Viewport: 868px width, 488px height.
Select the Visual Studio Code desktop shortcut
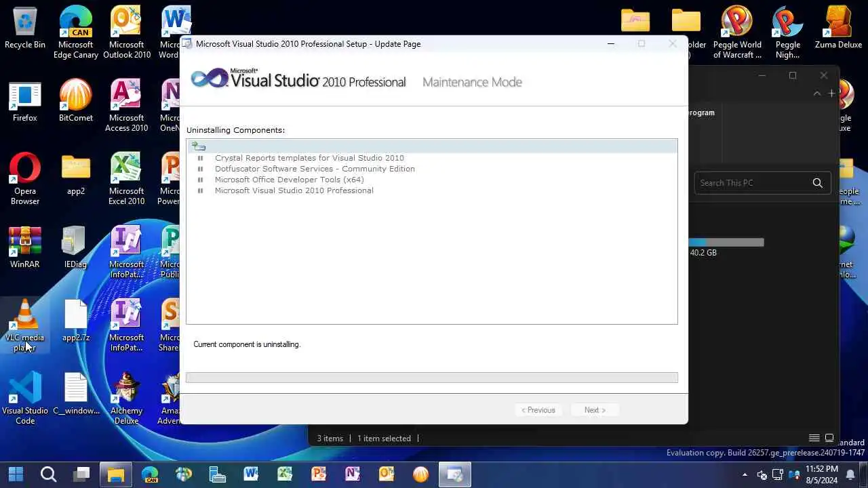click(25, 399)
